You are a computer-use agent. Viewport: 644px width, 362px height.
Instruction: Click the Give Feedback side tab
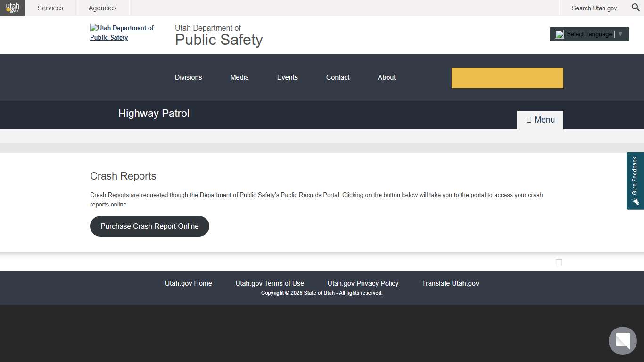click(x=635, y=181)
